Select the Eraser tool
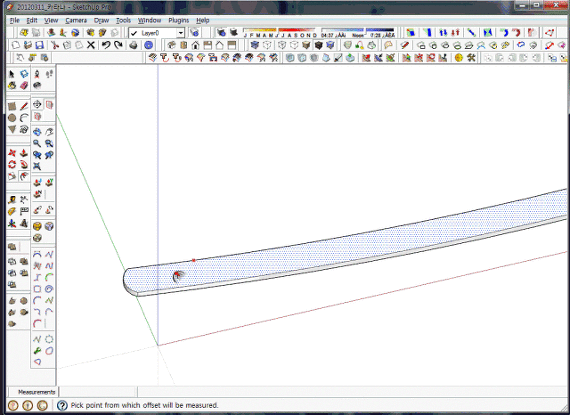The height and width of the screenshot is (415, 570). 24,85
